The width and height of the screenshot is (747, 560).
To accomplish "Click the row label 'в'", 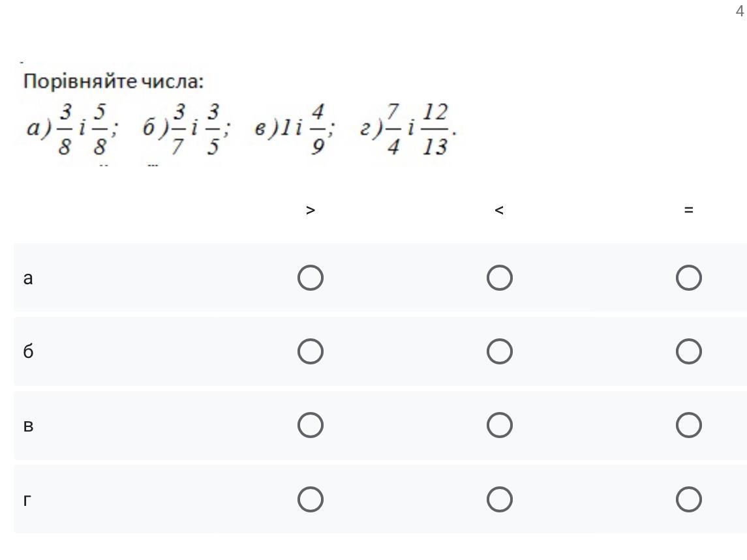I will coord(28,426).
